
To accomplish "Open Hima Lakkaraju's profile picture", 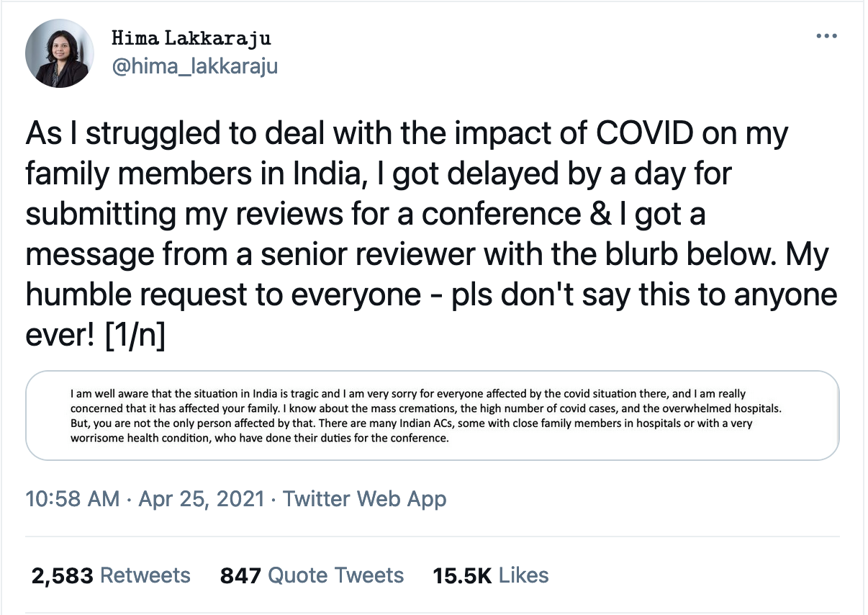I will coord(60,53).
